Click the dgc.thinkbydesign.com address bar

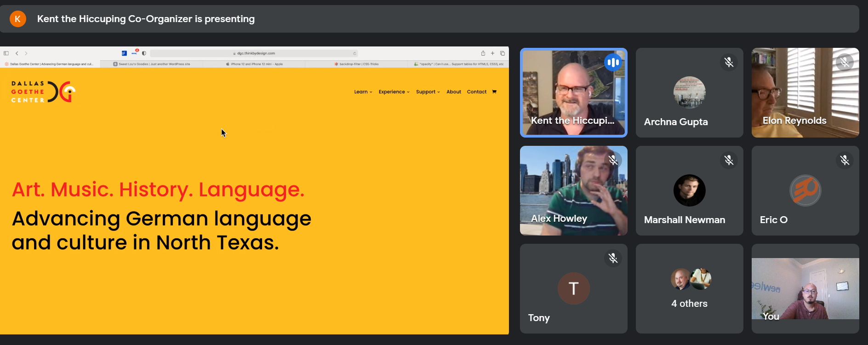click(x=254, y=53)
